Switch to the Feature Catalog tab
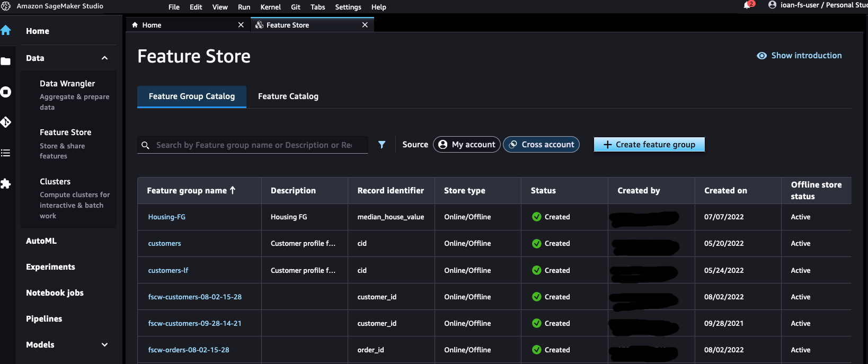 tap(288, 96)
